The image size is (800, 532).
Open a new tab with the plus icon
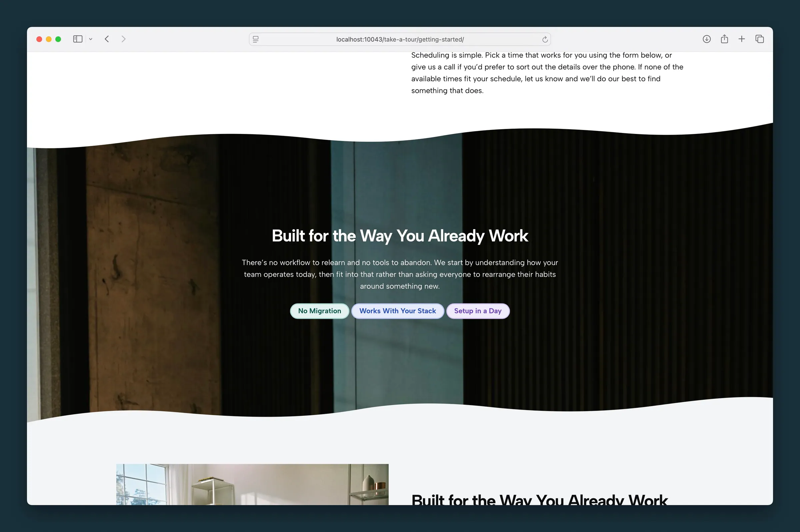tap(742, 39)
